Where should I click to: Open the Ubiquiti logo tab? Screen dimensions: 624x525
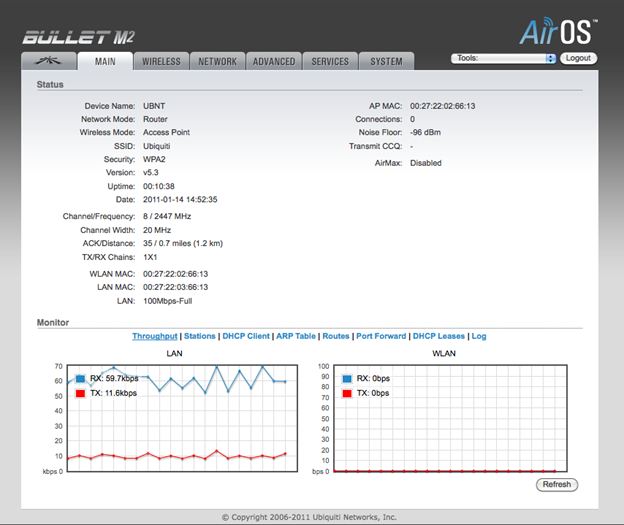point(49,61)
